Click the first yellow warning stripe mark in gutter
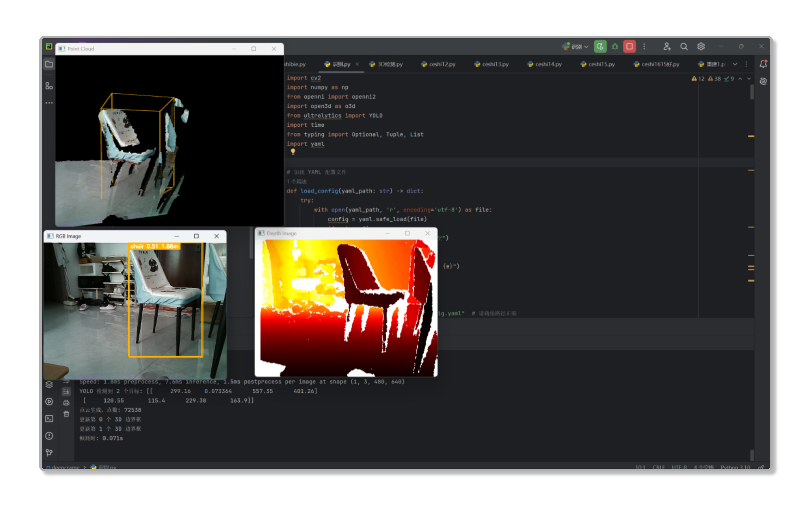The height and width of the screenshot is (507, 812). [x=751, y=137]
